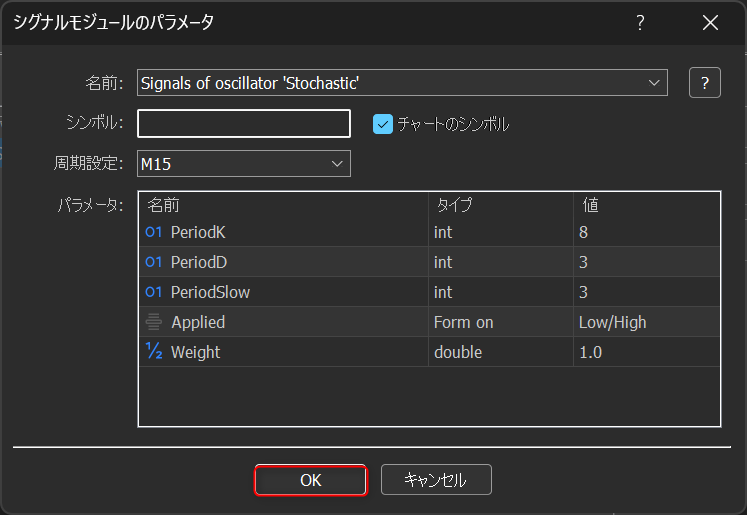The image size is (747, 515).
Task: Open module help with the boxed ? button
Action: [705, 83]
